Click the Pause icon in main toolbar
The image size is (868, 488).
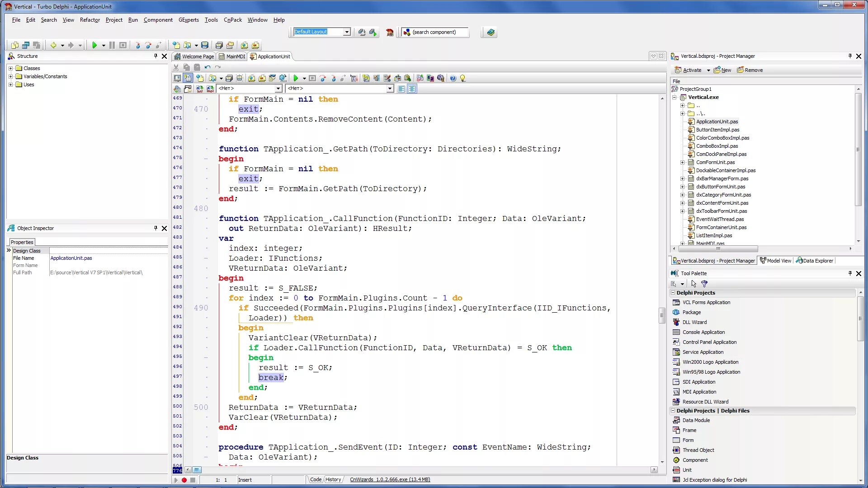[112, 45]
